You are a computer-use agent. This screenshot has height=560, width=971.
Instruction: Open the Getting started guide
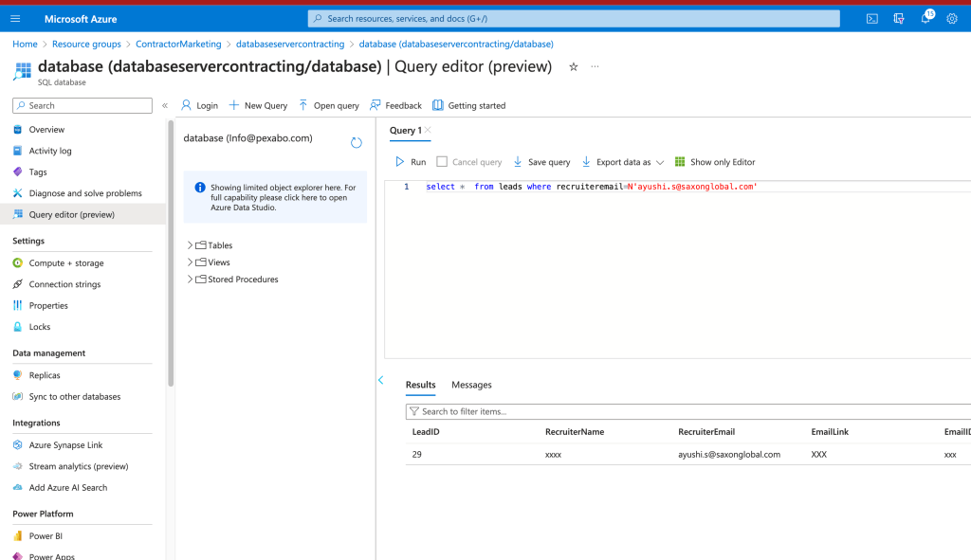coord(468,105)
